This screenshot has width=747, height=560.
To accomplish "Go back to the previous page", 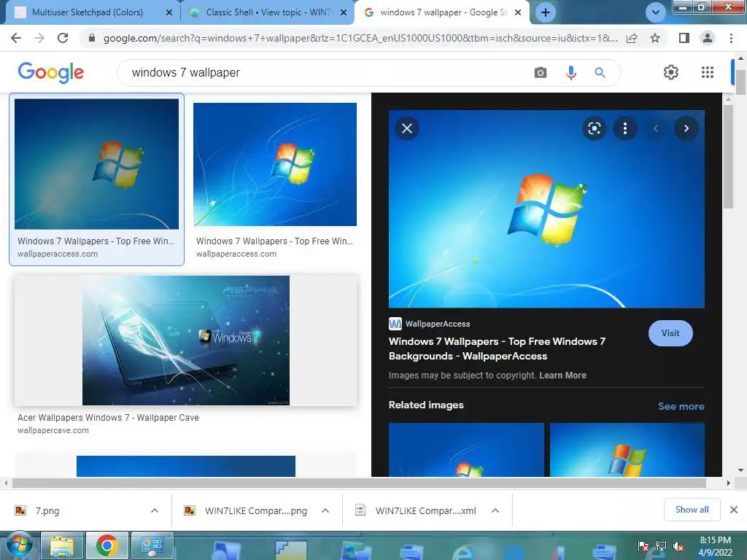I will click(16, 38).
